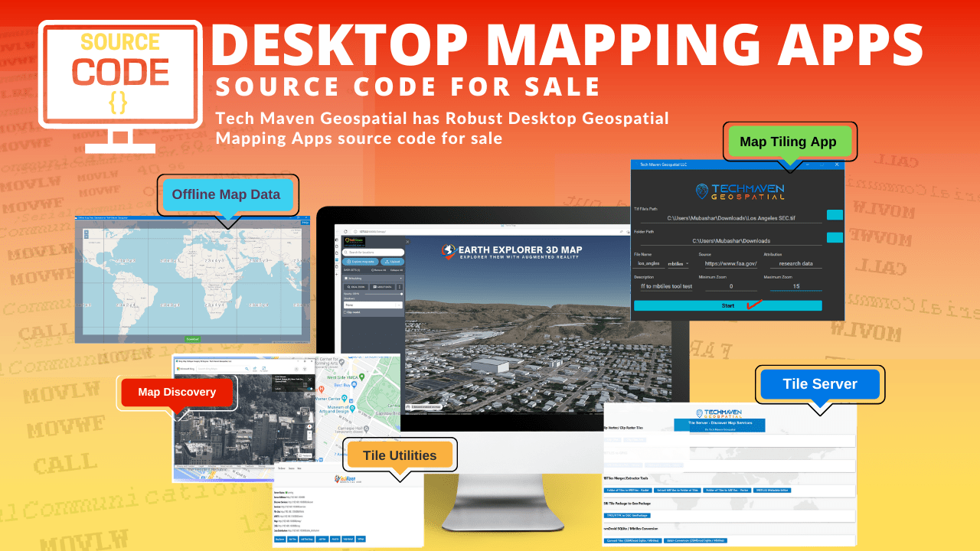Screen dimensions: 980x551
Task: Toggle the 3d building dataset checkbox
Action: point(345,279)
